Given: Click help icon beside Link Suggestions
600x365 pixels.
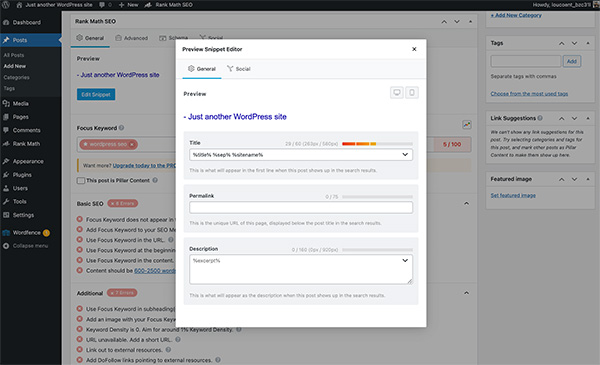Looking at the screenshot, I should pos(540,118).
